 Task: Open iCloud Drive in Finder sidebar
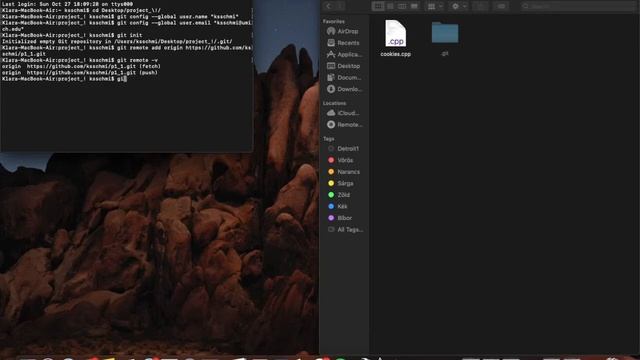tap(343, 113)
